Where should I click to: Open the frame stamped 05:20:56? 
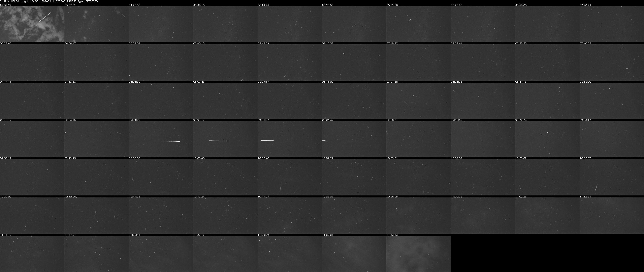[354, 24]
